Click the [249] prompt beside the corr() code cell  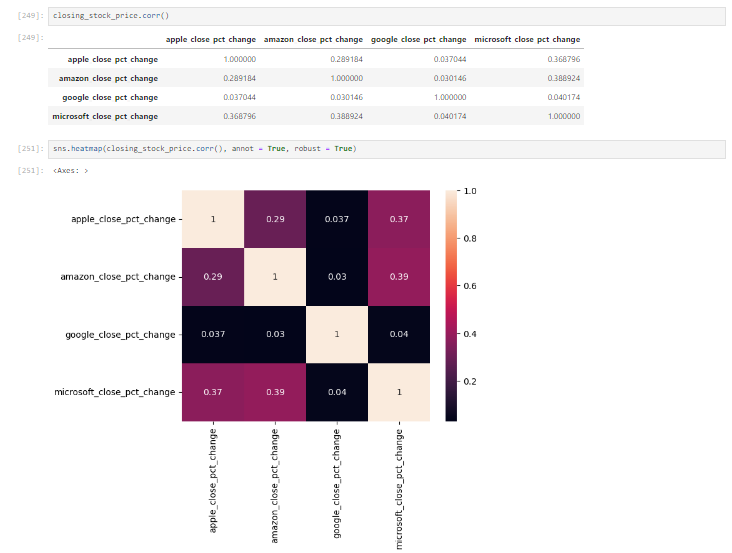(30, 16)
